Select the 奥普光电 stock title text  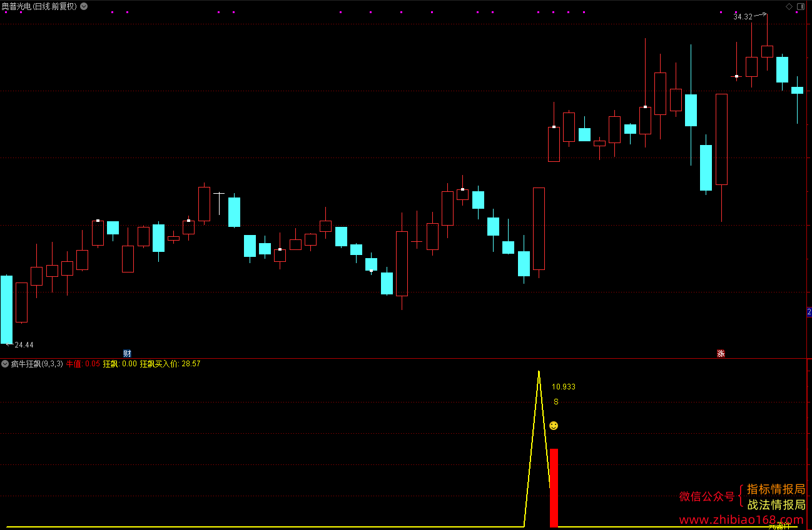[39, 6]
